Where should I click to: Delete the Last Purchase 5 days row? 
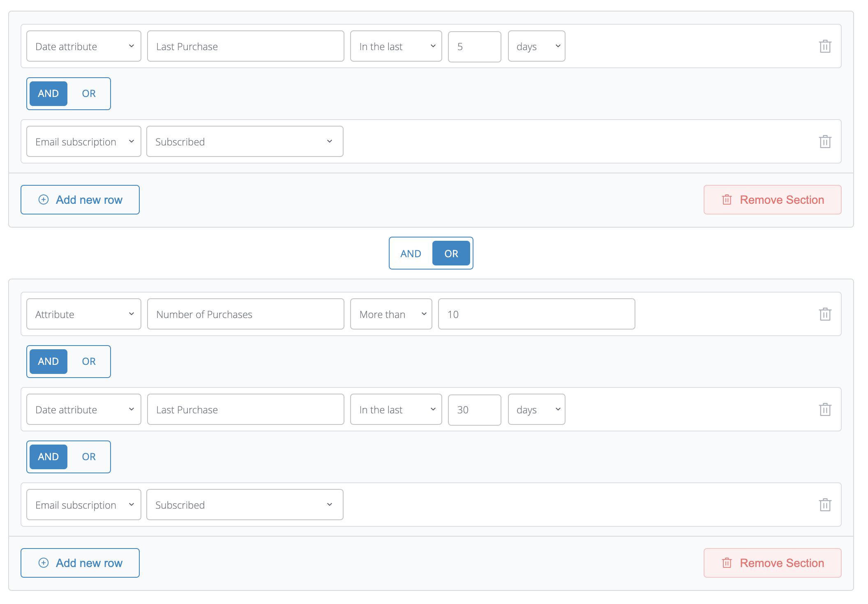click(x=825, y=46)
